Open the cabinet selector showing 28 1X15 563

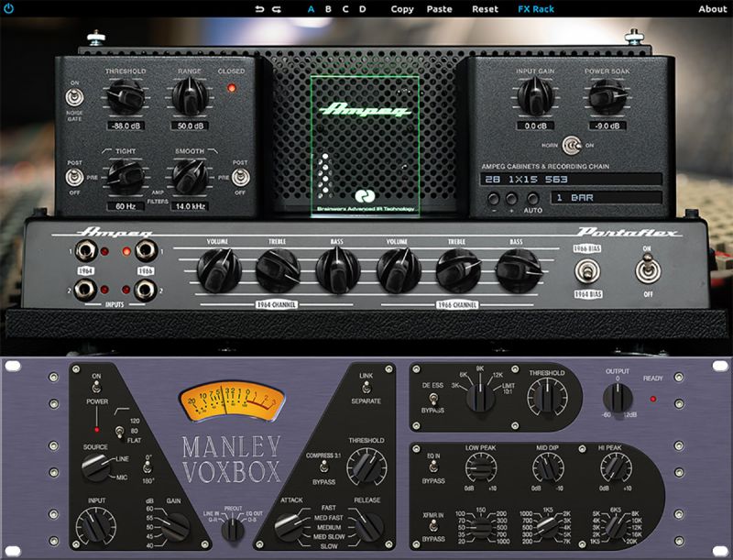571,179
